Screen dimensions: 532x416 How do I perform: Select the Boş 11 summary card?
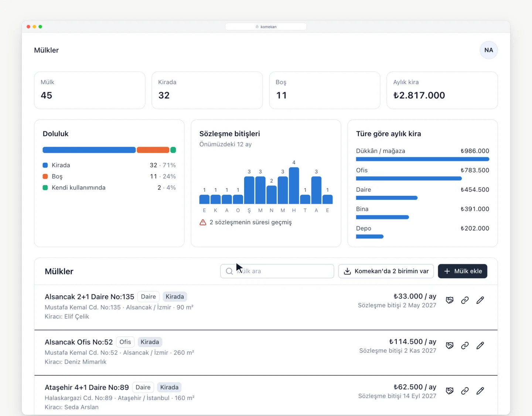coord(325,90)
